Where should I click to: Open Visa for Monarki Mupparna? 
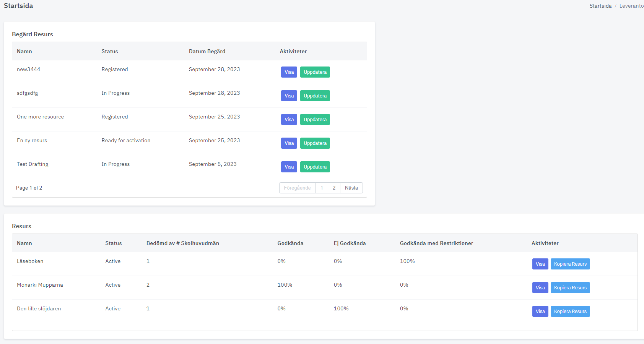(x=540, y=288)
